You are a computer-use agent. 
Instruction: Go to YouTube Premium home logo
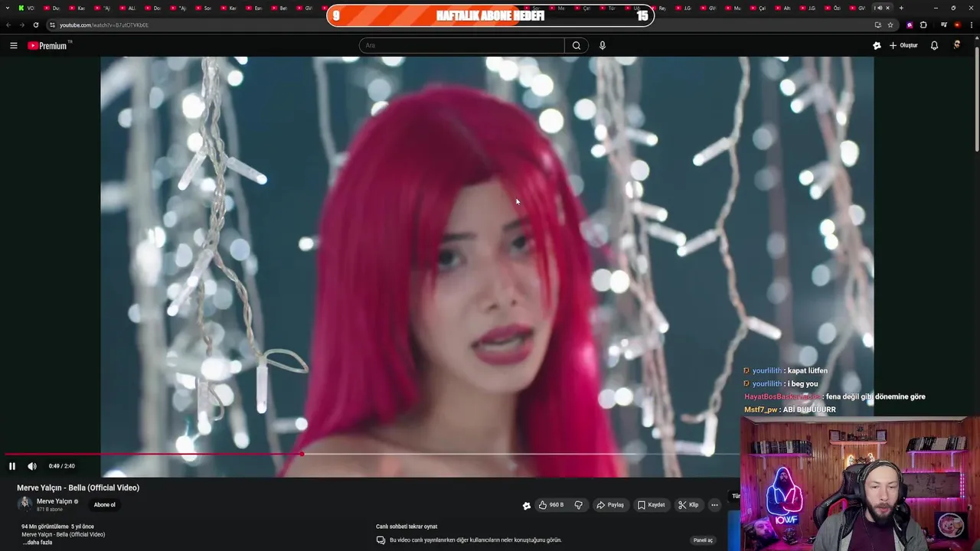coord(49,46)
